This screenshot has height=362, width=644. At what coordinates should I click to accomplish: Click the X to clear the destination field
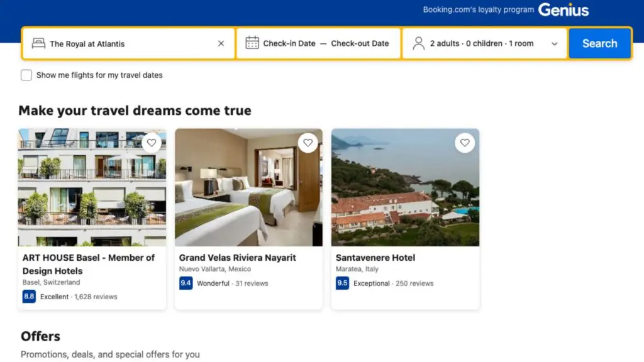click(x=221, y=43)
